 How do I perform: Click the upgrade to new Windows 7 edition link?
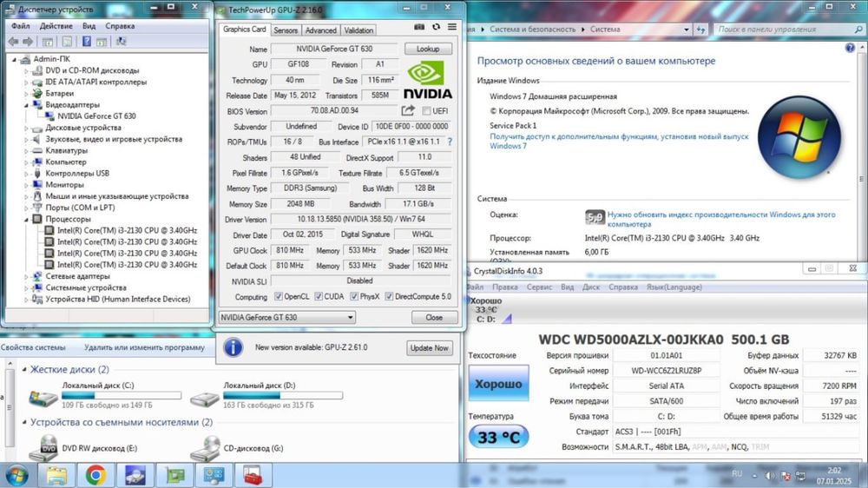pyautogui.click(x=619, y=142)
